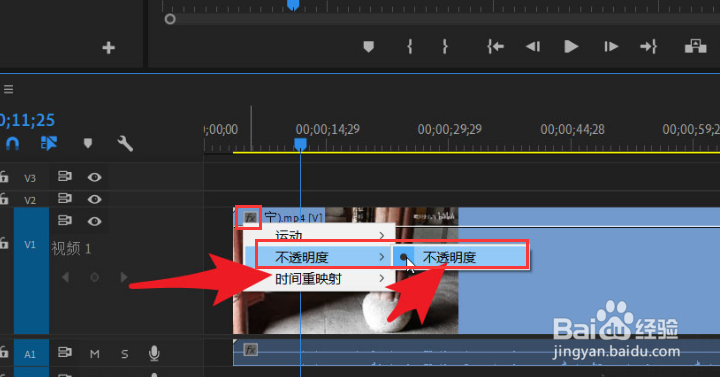Toggle V1 track targeting
Viewport: 720px width, 377px height.
(x=31, y=245)
